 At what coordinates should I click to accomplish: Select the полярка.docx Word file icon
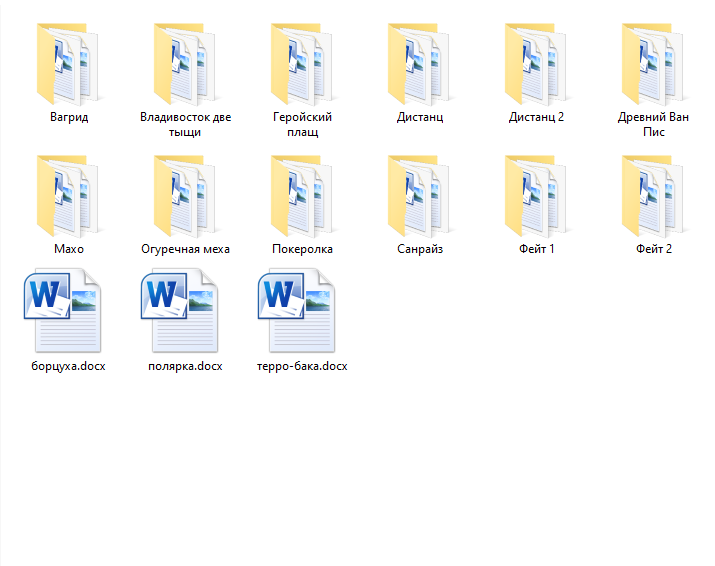pyautogui.click(x=186, y=311)
